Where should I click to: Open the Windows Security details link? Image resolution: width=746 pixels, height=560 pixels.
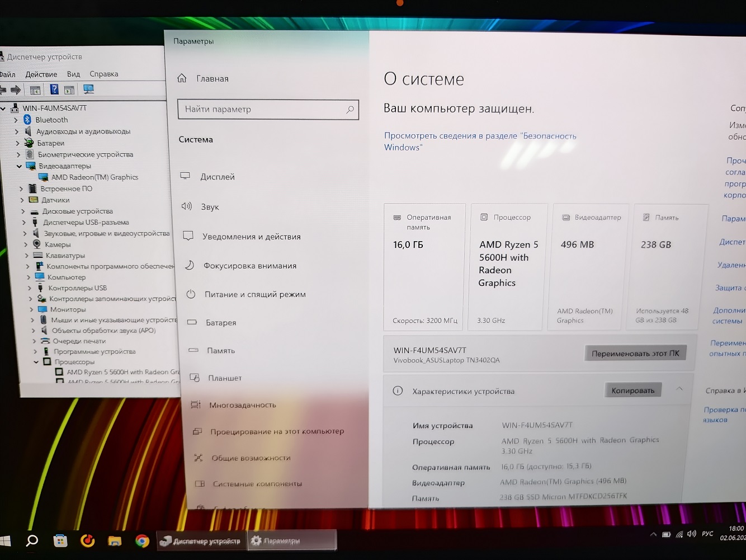480,142
